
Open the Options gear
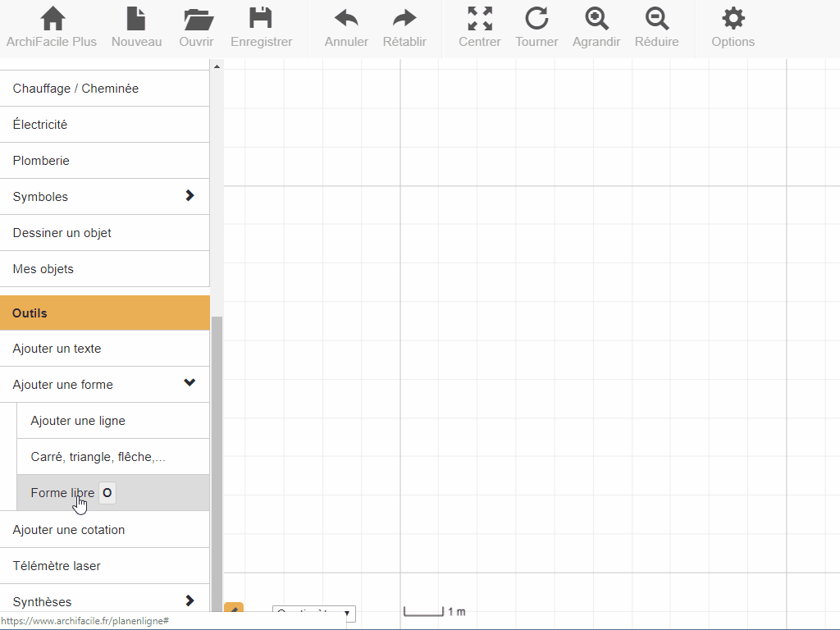(733, 20)
